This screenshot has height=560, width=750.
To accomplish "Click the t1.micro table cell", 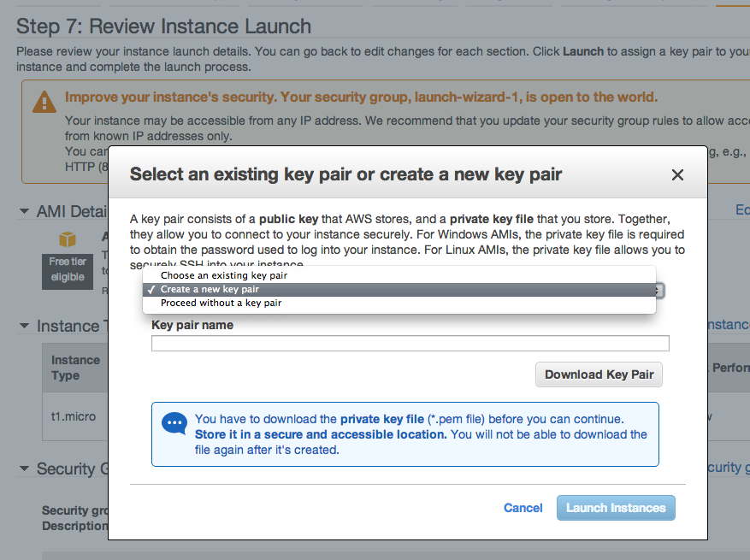I will click(x=75, y=416).
